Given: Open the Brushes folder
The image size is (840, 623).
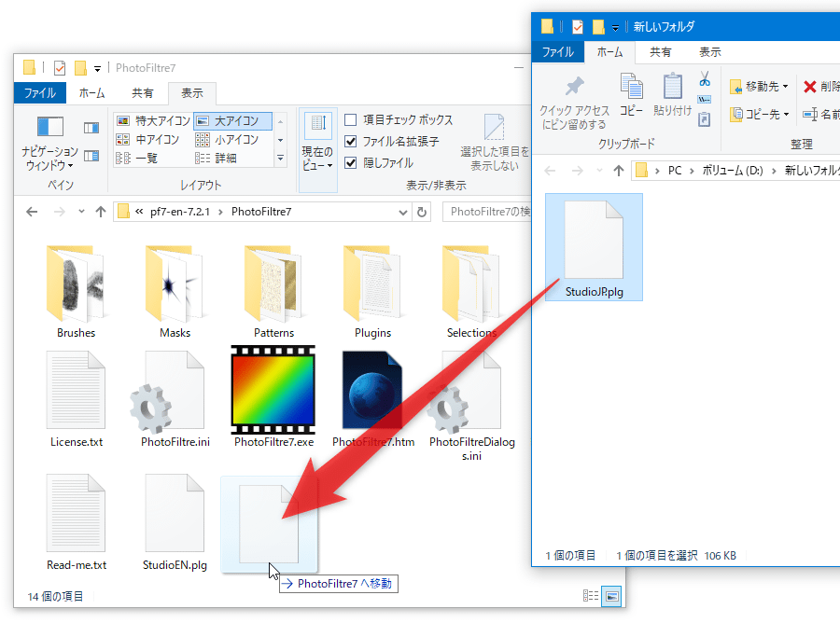Looking at the screenshot, I should tap(76, 292).
